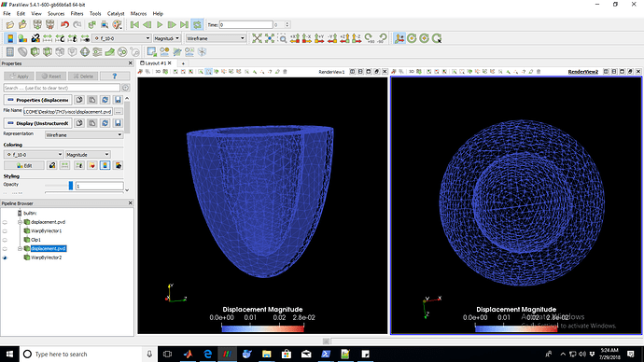The width and height of the screenshot is (644, 362).
Task: Toggle visibility eye of WarpByVector1
Action: click(5, 231)
